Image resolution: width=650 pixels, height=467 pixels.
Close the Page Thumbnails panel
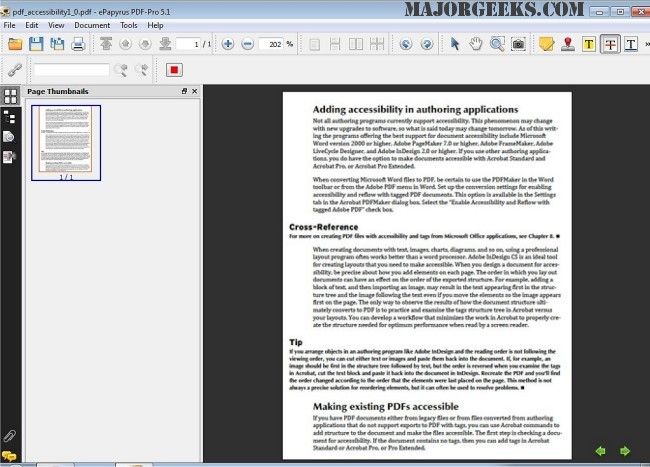(x=194, y=91)
